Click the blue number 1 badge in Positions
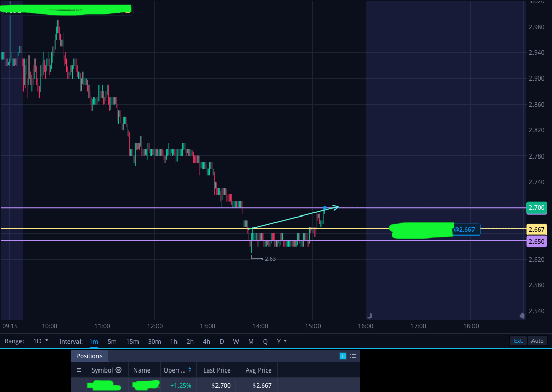Viewport: 552px width, 392px height. pyautogui.click(x=342, y=356)
